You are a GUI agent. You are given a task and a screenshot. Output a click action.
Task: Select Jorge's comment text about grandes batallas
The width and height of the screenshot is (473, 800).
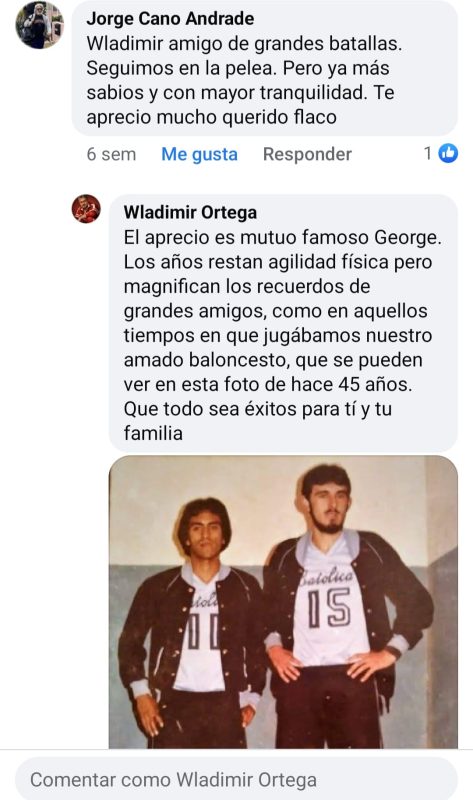[x=244, y=80]
